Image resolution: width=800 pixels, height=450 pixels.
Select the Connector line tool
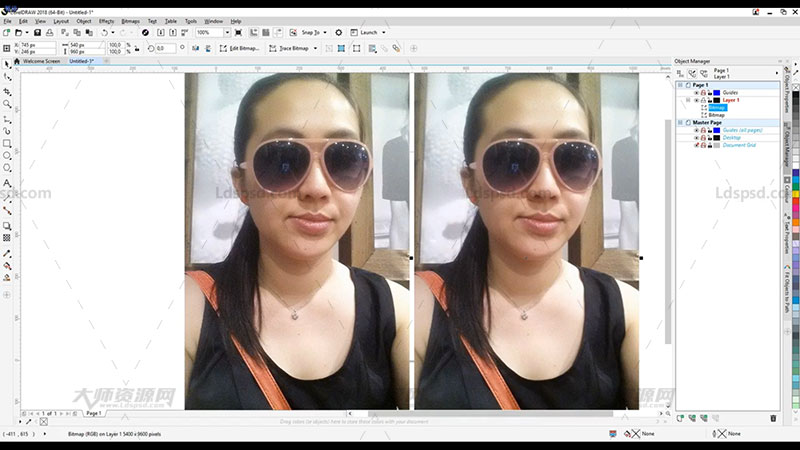(7, 210)
